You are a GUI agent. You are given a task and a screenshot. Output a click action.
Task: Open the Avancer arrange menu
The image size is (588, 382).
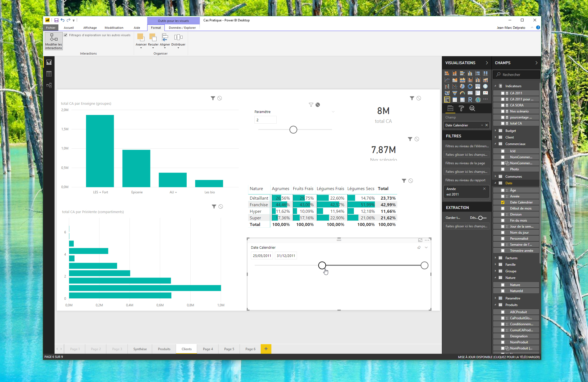click(x=141, y=41)
